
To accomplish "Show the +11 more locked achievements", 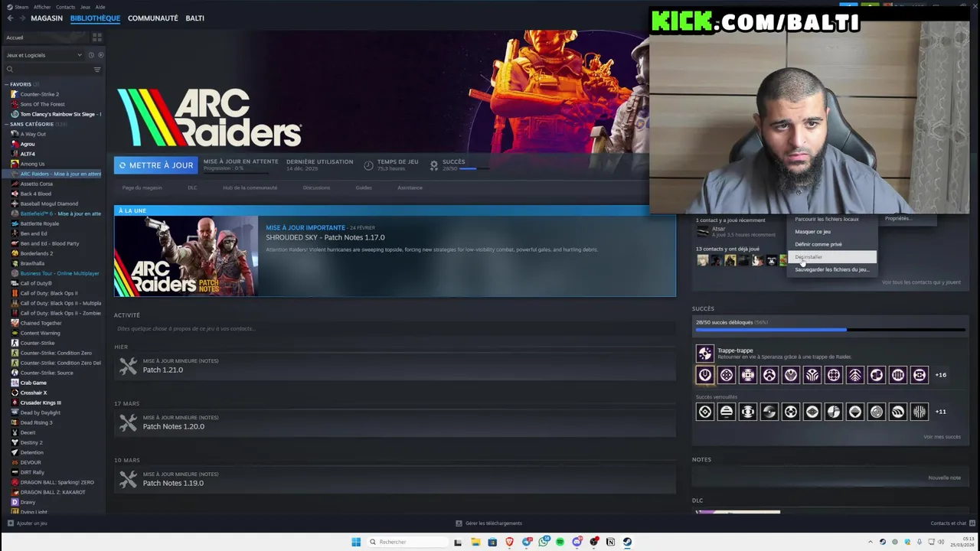I will pyautogui.click(x=940, y=412).
